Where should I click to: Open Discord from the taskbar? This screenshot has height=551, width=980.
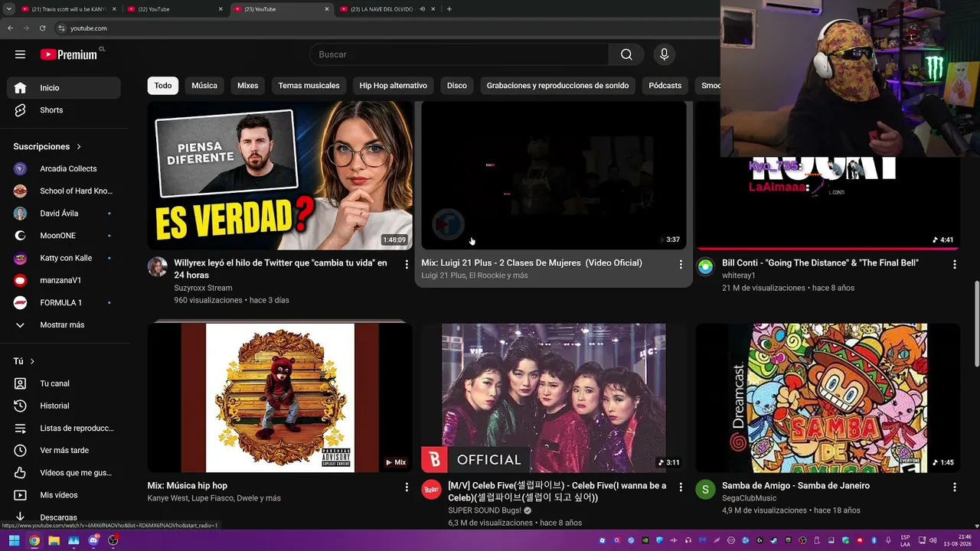[x=93, y=540]
